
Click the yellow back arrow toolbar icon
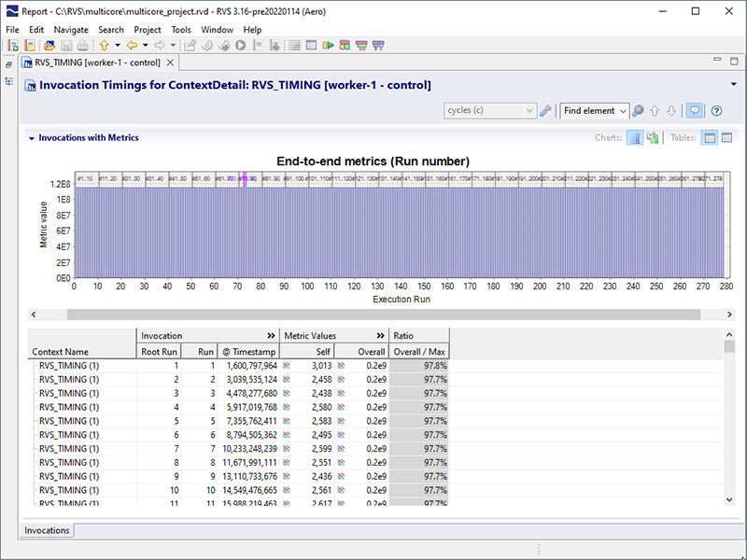[132, 45]
